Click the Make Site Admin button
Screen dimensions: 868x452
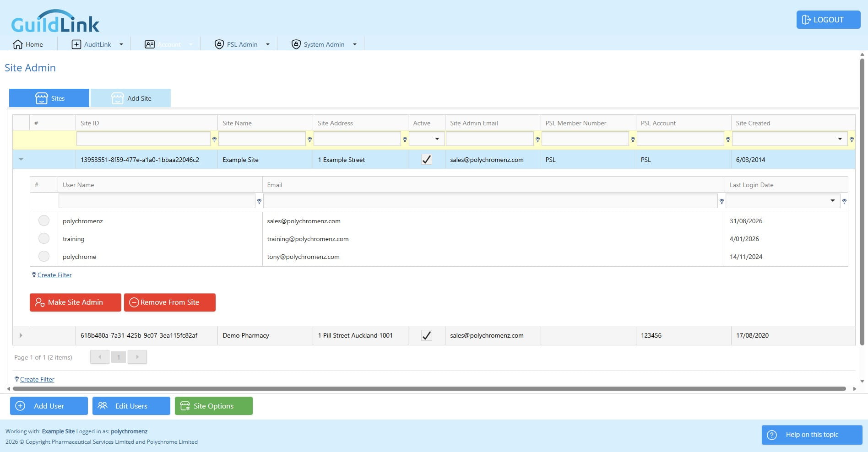tap(76, 302)
